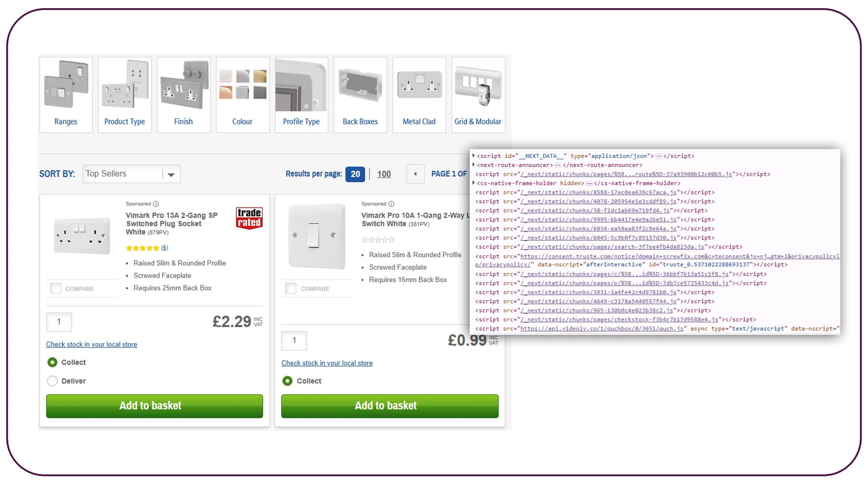This screenshot has height=484, width=868.
Task: Expand the __NEXT_DATA__ script node
Action: [x=474, y=155]
